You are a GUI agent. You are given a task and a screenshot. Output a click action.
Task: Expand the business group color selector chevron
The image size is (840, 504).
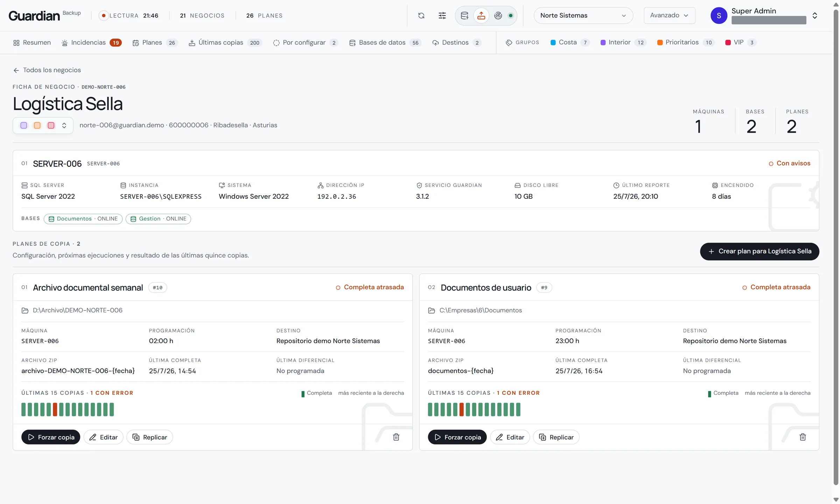tap(64, 125)
